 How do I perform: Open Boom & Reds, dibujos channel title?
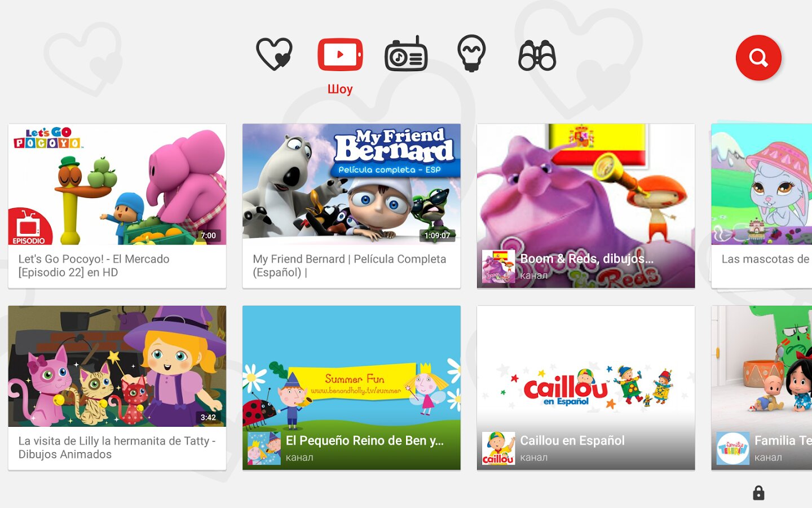[586, 259]
